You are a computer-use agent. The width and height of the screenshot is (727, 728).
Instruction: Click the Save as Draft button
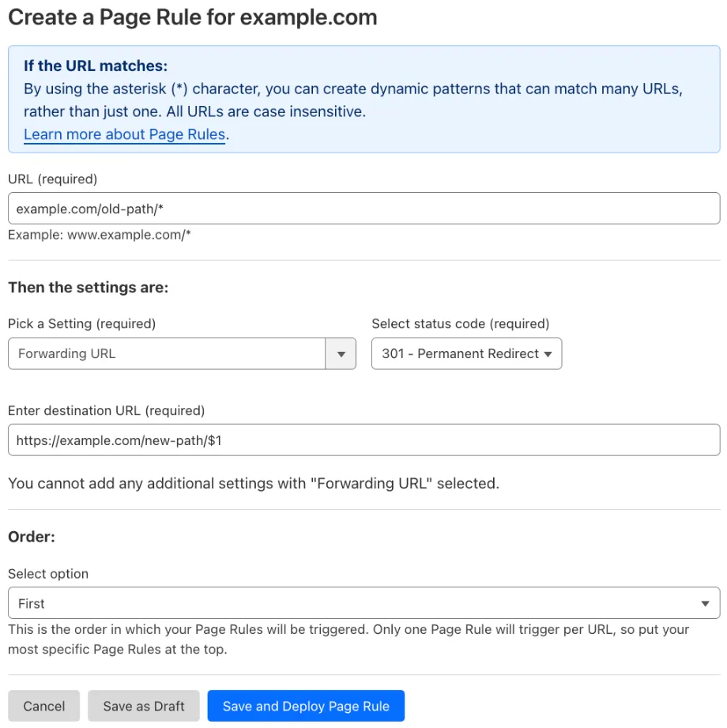(x=143, y=706)
